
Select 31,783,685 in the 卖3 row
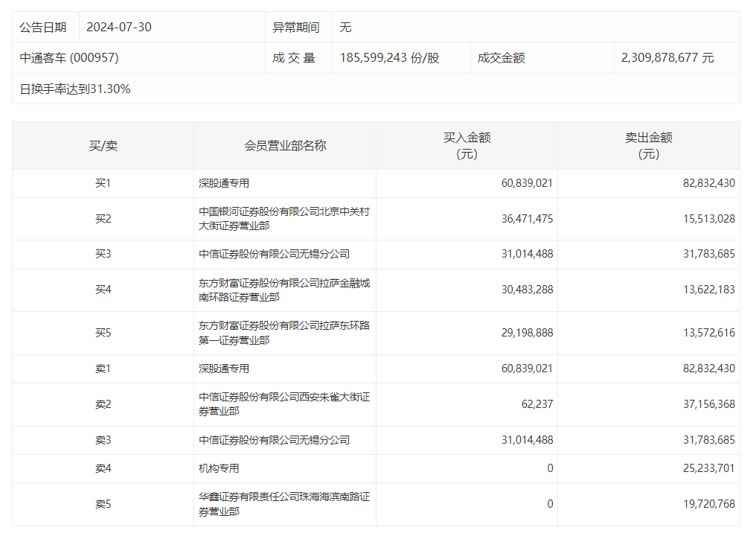pos(708,440)
